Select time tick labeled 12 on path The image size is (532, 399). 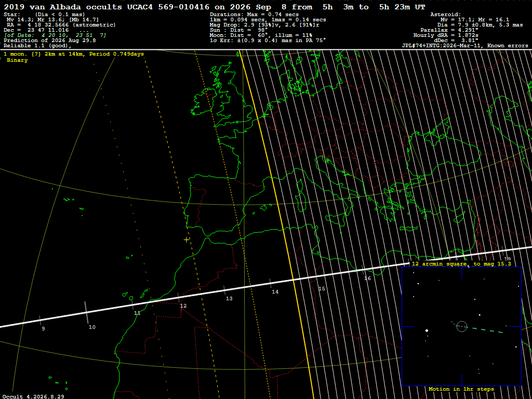coord(183,305)
